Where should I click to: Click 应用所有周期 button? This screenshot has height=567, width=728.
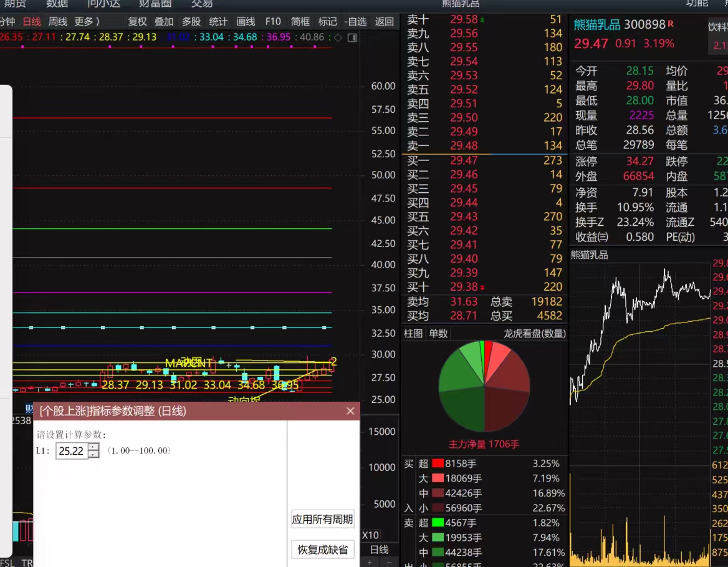click(x=323, y=519)
